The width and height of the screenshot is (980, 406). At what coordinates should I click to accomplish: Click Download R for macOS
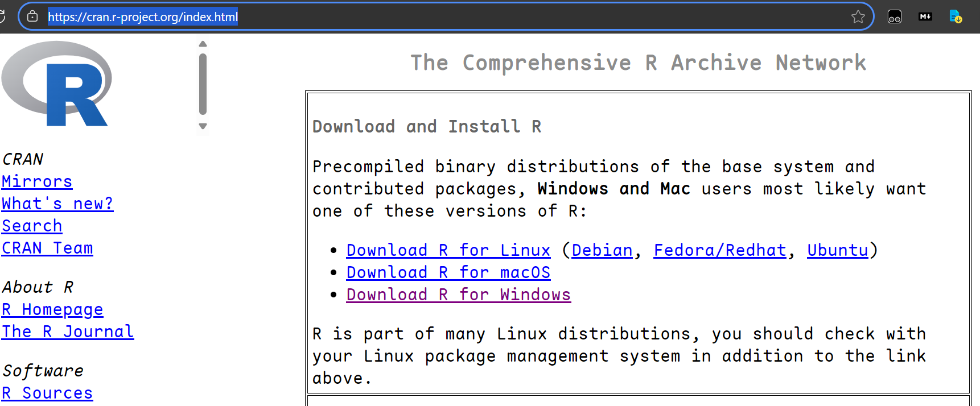click(448, 272)
